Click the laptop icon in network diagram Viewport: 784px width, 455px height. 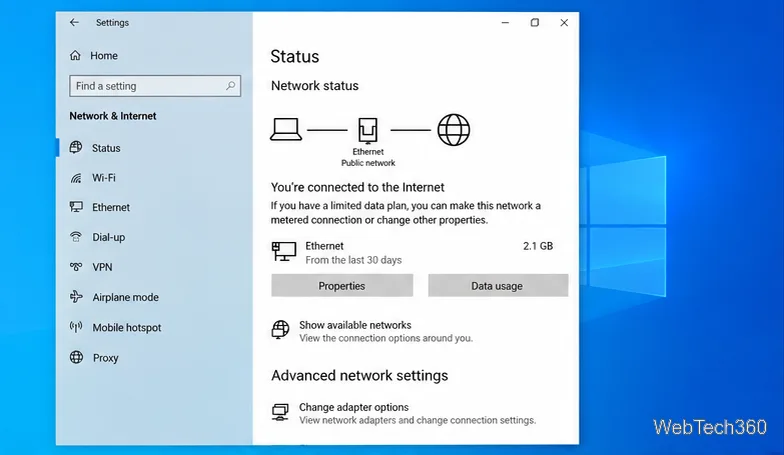286,130
